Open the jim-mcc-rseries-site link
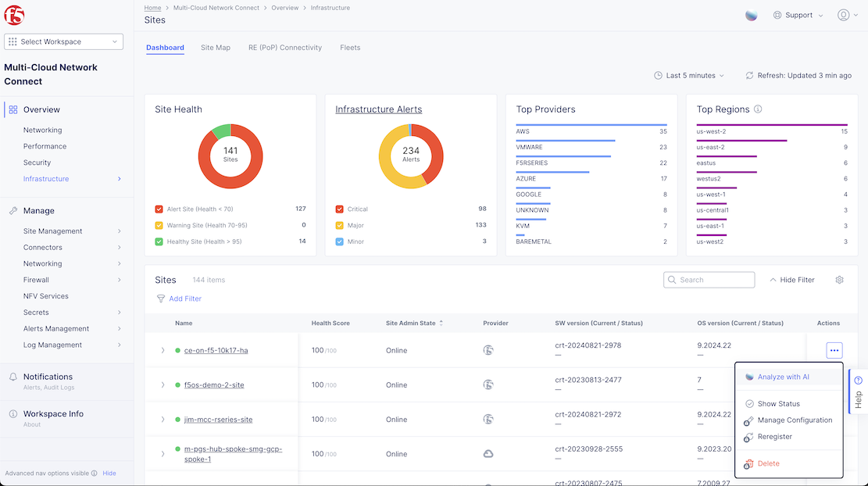This screenshot has width=868, height=486. 218,420
